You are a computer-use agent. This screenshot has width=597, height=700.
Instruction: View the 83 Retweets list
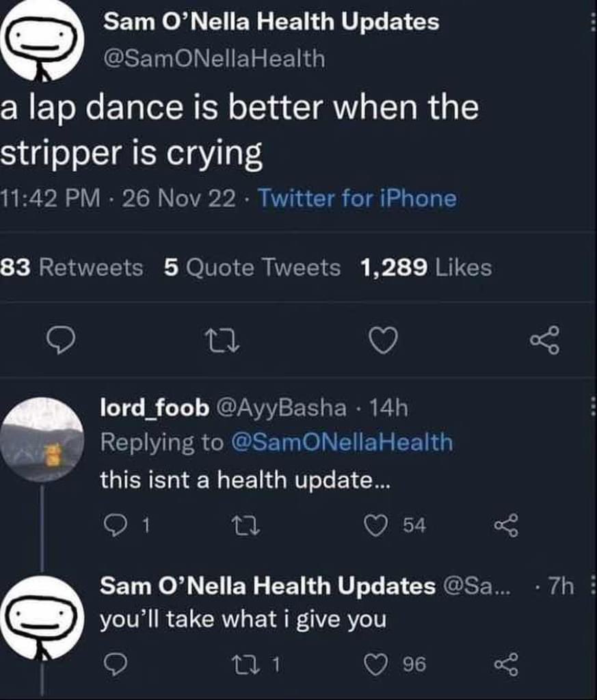(71, 267)
